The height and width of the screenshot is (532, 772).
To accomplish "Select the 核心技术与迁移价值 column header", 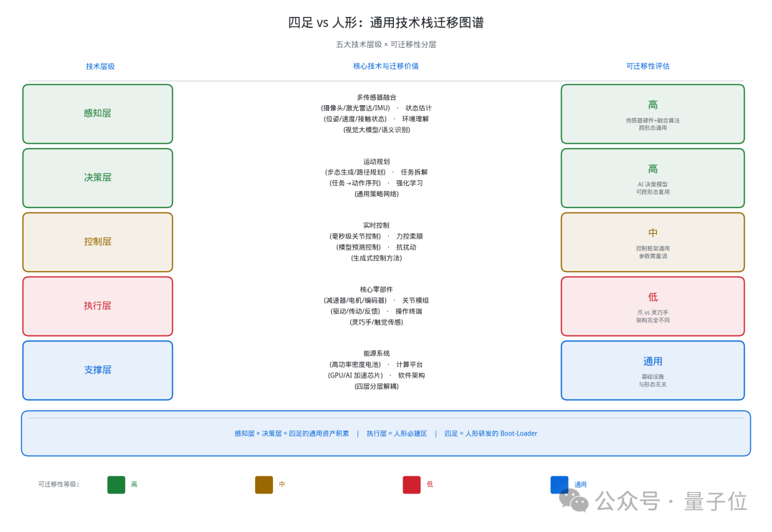I will pyautogui.click(x=386, y=66).
